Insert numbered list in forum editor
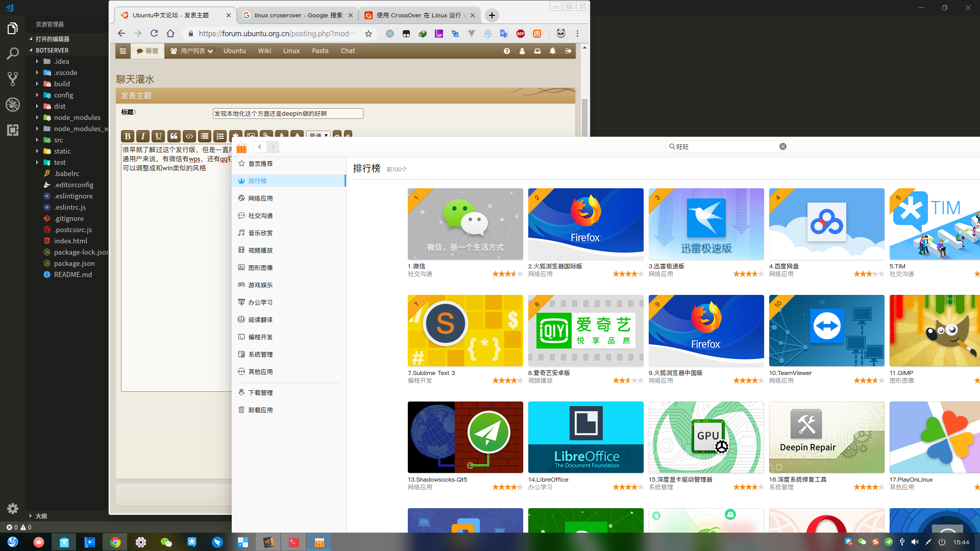 (220, 136)
